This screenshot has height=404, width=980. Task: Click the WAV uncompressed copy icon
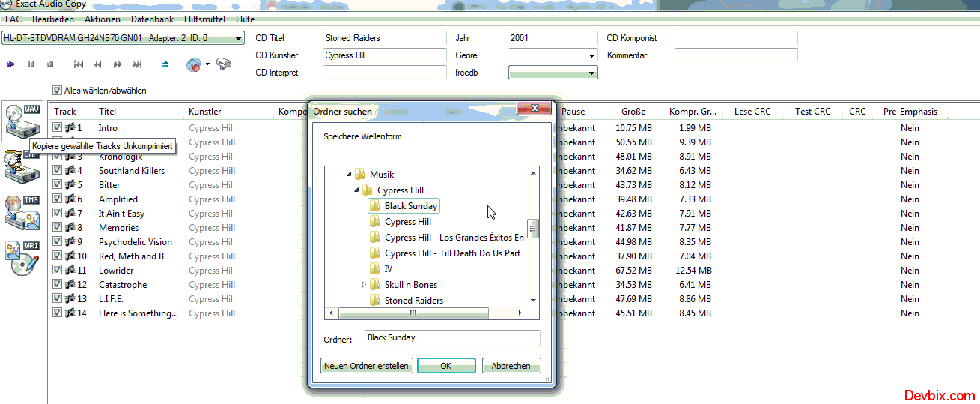point(22,120)
